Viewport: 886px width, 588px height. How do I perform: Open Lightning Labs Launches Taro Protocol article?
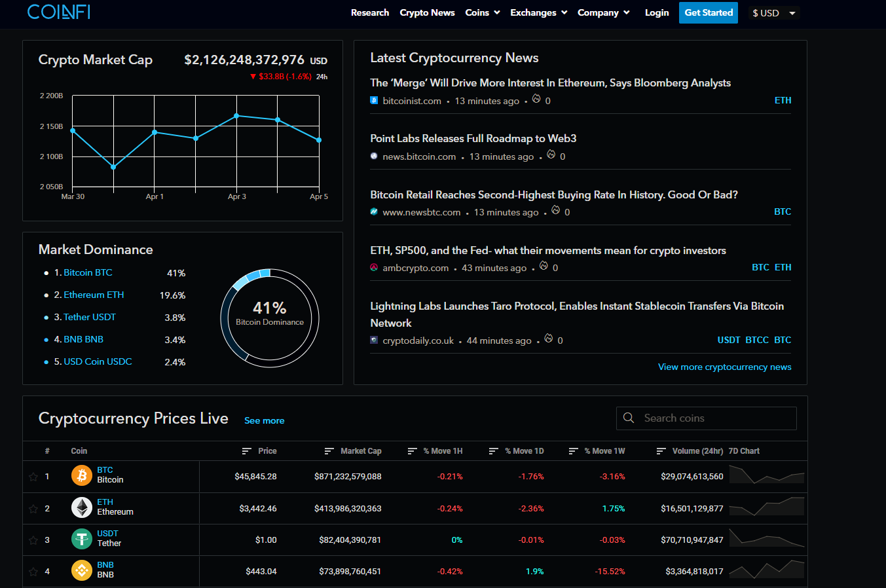coord(577,314)
